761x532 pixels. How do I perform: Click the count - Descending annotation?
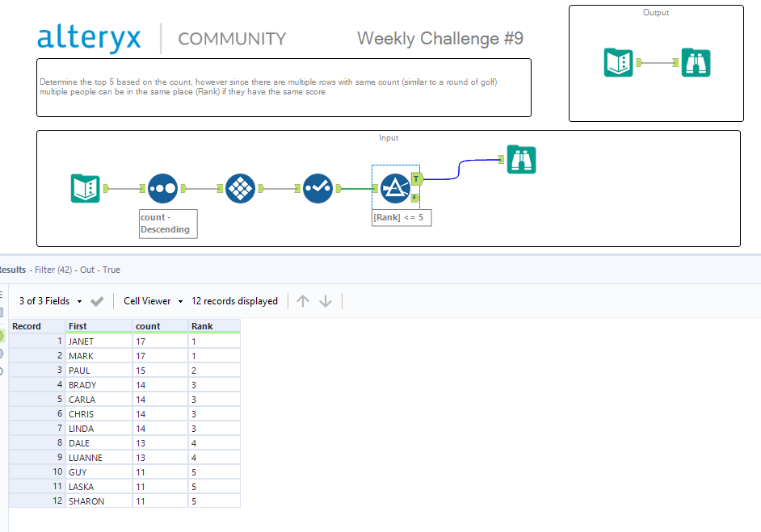click(168, 224)
